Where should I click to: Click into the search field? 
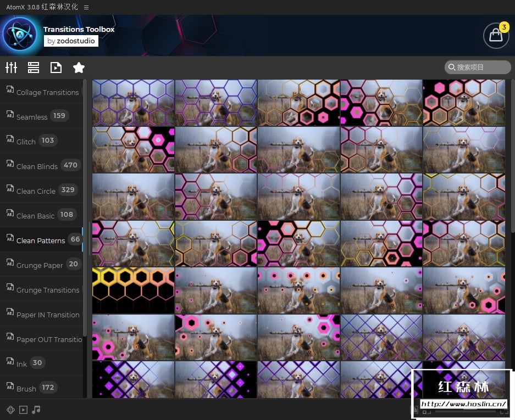coord(478,68)
